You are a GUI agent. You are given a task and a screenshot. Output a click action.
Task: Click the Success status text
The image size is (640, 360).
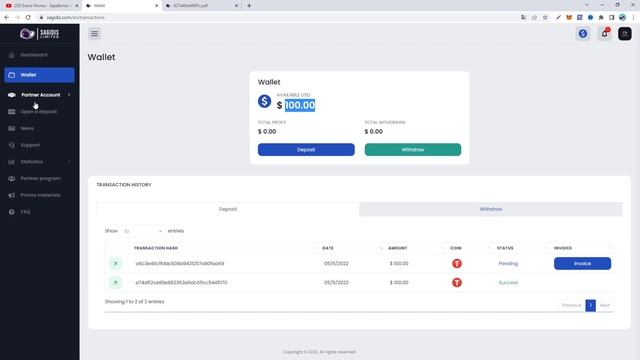point(508,282)
